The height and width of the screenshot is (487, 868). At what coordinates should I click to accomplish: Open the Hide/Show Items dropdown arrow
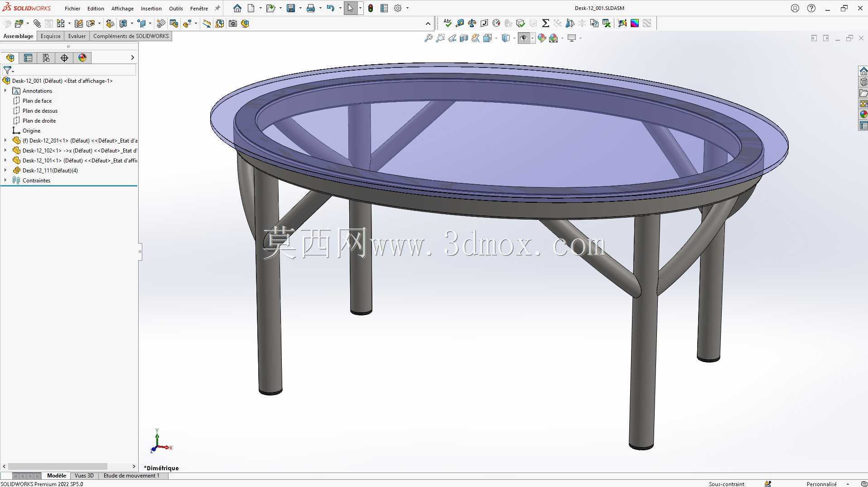(x=532, y=38)
